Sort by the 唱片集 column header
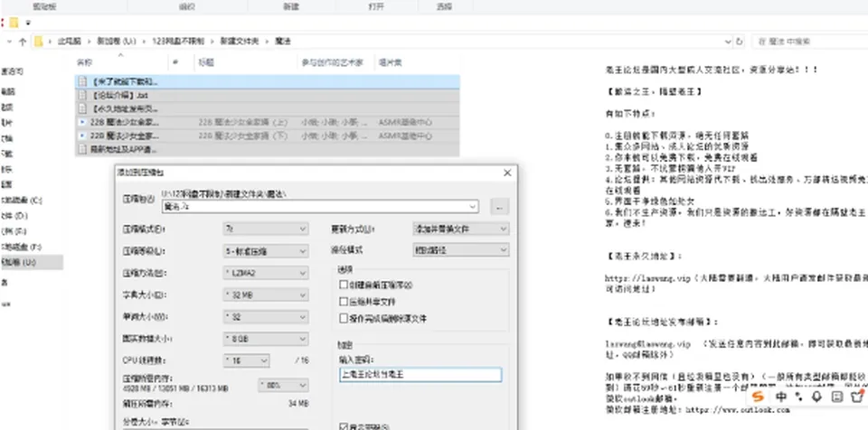Image resolution: width=868 pixels, height=430 pixels. tap(391, 62)
